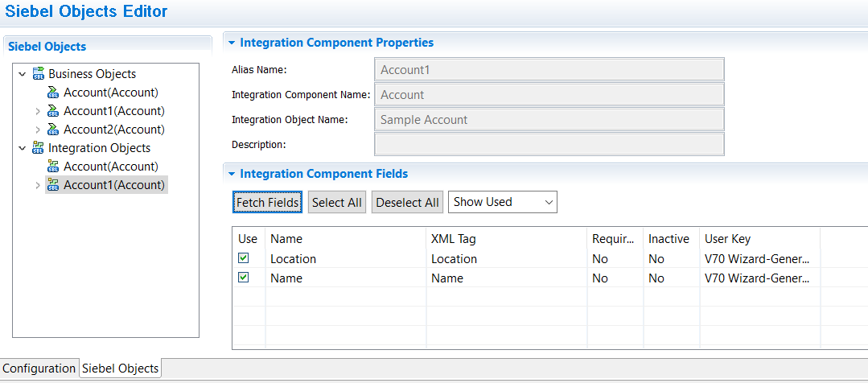Click the Integration Component Name field
Screen dimensions: 868x383
click(549, 95)
